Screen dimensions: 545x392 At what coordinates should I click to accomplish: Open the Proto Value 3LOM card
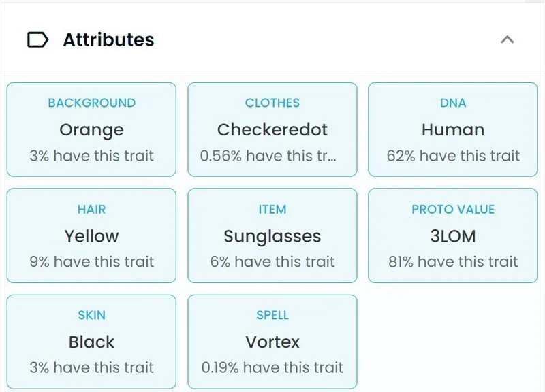(453, 235)
